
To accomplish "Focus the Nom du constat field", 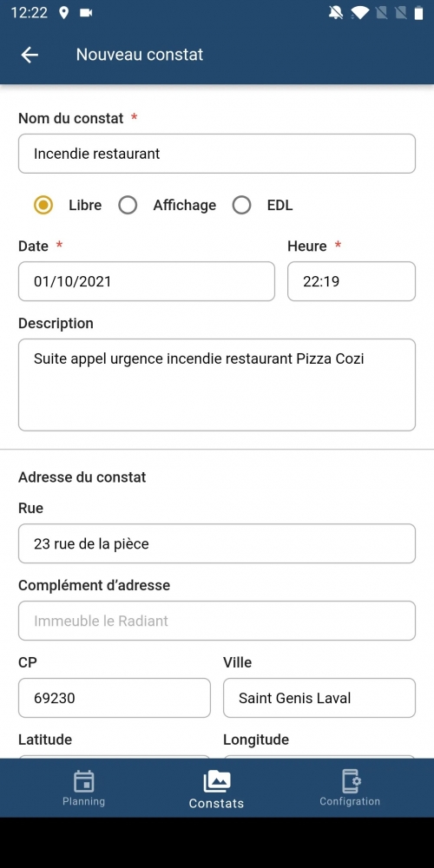I will pyautogui.click(x=217, y=154).
